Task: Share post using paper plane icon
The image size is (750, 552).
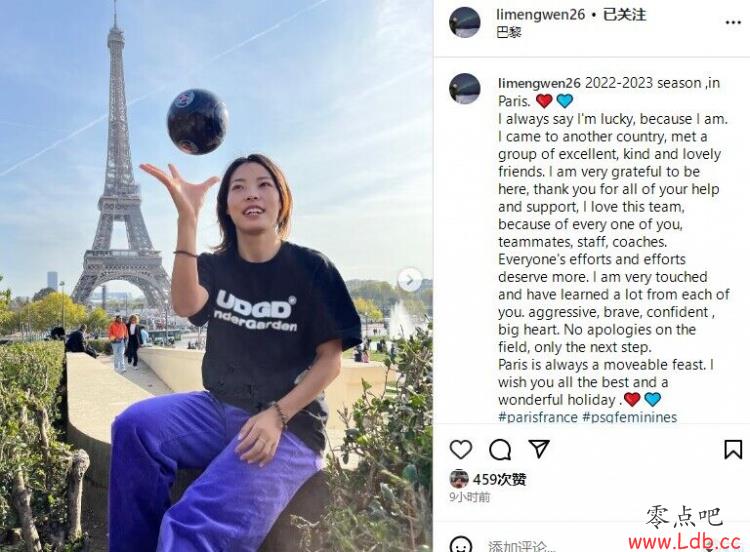Action: tap(539, 449)
